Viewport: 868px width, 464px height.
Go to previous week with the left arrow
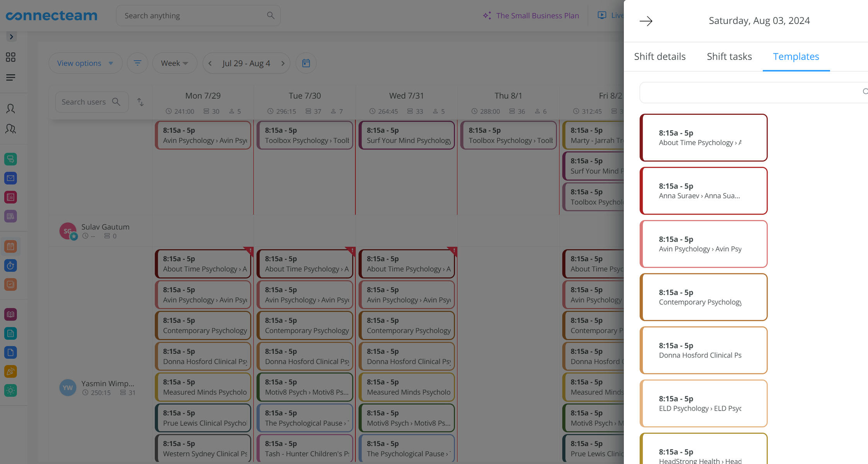(x=209, y=63)
